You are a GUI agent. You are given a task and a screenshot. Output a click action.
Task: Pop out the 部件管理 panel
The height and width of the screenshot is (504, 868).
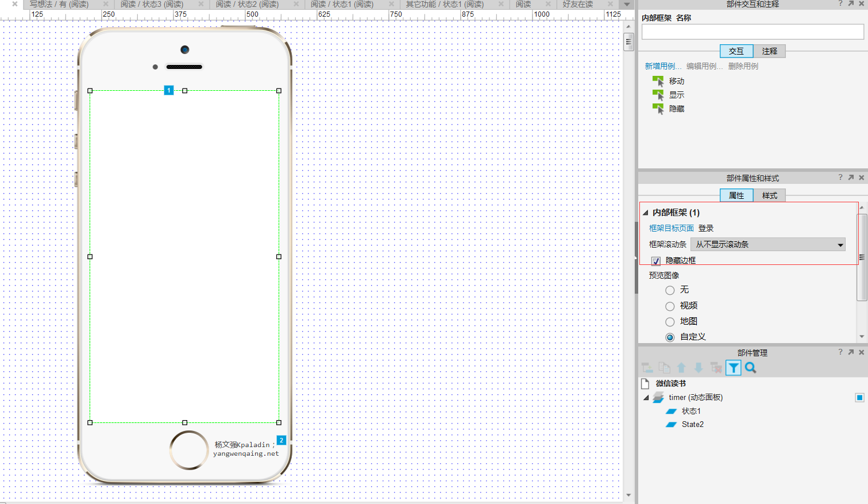point(851,352)
